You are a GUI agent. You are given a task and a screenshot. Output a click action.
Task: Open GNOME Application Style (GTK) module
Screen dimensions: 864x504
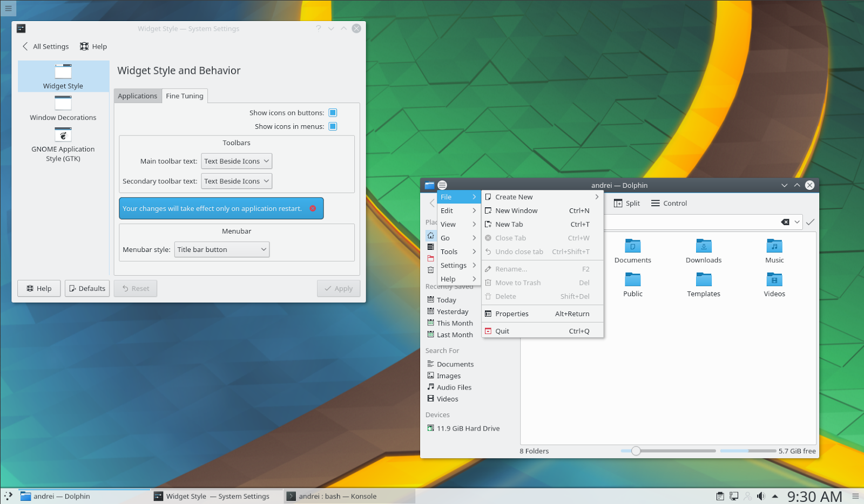pos(63,145)
